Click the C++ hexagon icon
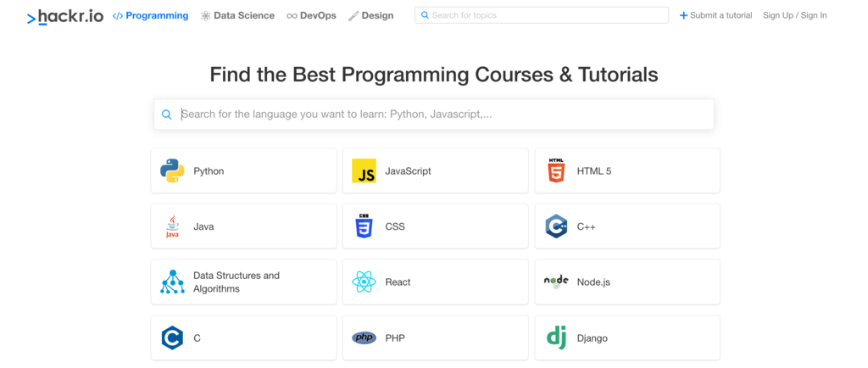 point(556,226)
